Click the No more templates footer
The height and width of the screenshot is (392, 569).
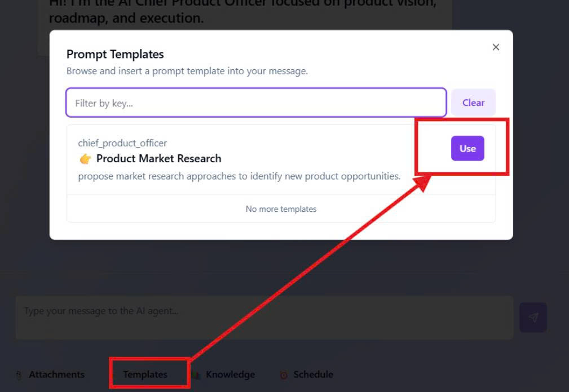(281, 209)
